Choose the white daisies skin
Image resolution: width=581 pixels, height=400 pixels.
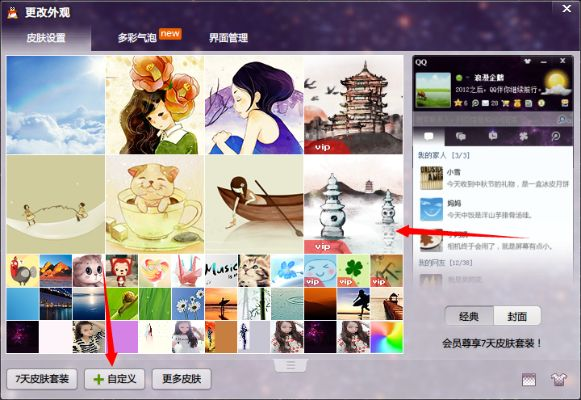point(188,304)
